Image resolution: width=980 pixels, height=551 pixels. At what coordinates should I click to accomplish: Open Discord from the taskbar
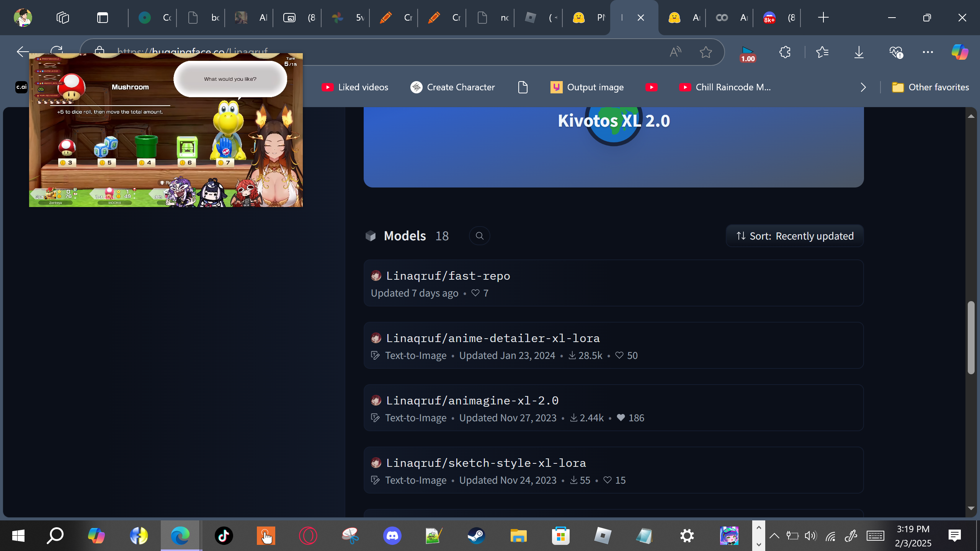point(392,536)
